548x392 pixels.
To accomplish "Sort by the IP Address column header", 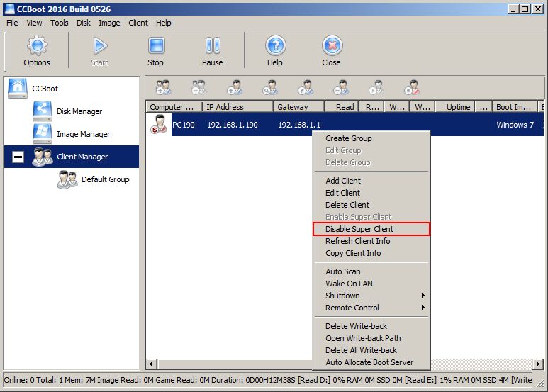I will [237, 107].
